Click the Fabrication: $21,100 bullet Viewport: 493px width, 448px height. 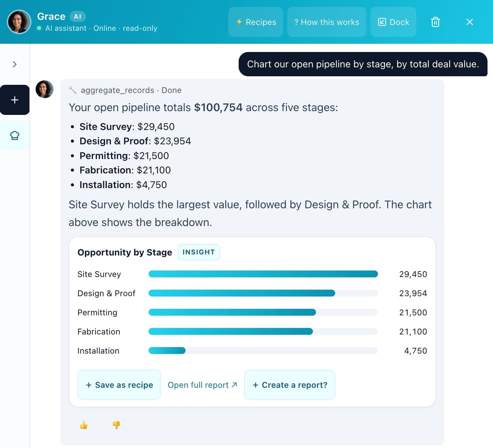point(125,170)
